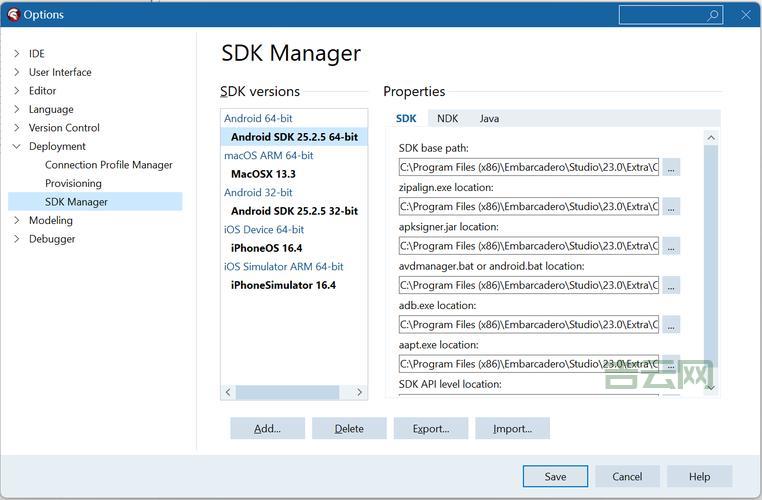Click the search magnifier icon in title bar

click(713, 15)
